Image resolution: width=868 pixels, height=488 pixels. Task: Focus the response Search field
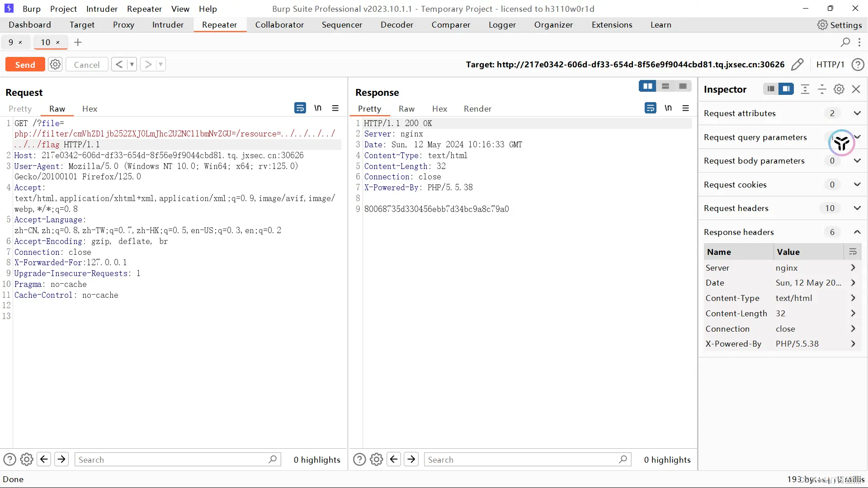[x=527, y=460]
